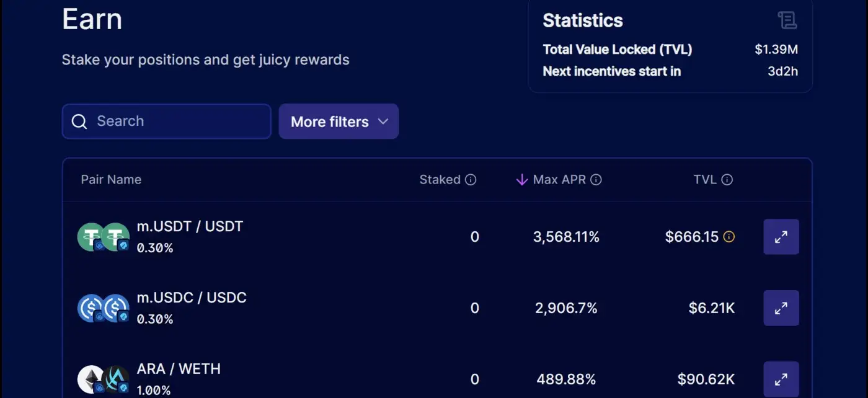Select the ARA / WETH pair name
The width and height of the screenshot is (868, 398).
click(x=179, y=369)
